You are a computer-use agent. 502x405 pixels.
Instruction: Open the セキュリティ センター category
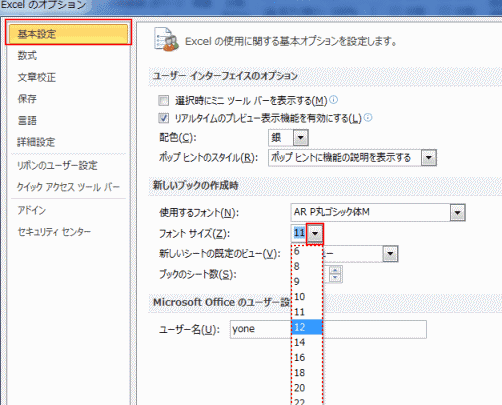[54, 232]
